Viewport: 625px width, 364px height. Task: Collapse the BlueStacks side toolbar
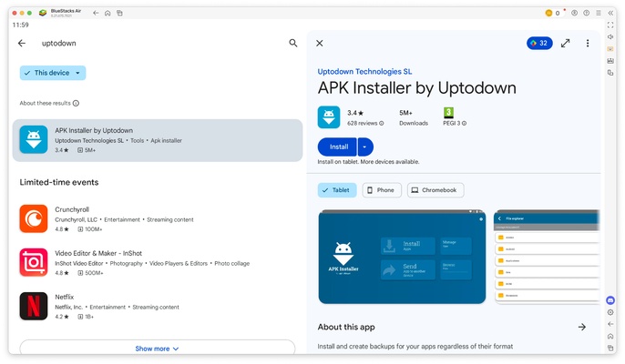610,13
